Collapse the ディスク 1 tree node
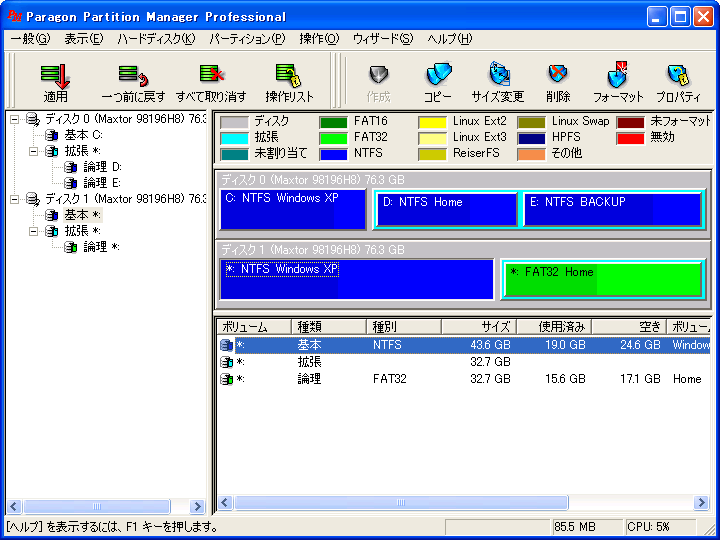720x540 pixels. click(15, 199)
